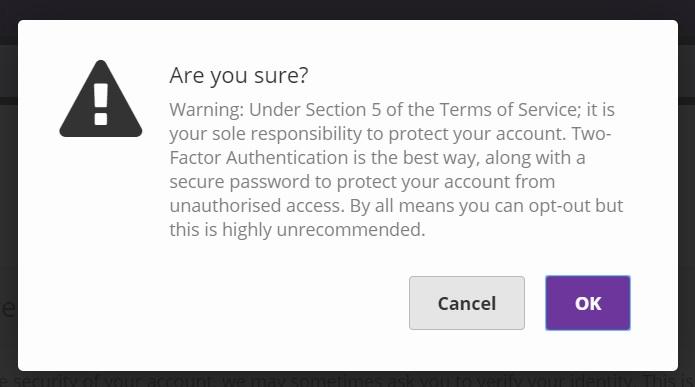Click the "secure password" phrase
695x387 pixels.
coord(239,182)
